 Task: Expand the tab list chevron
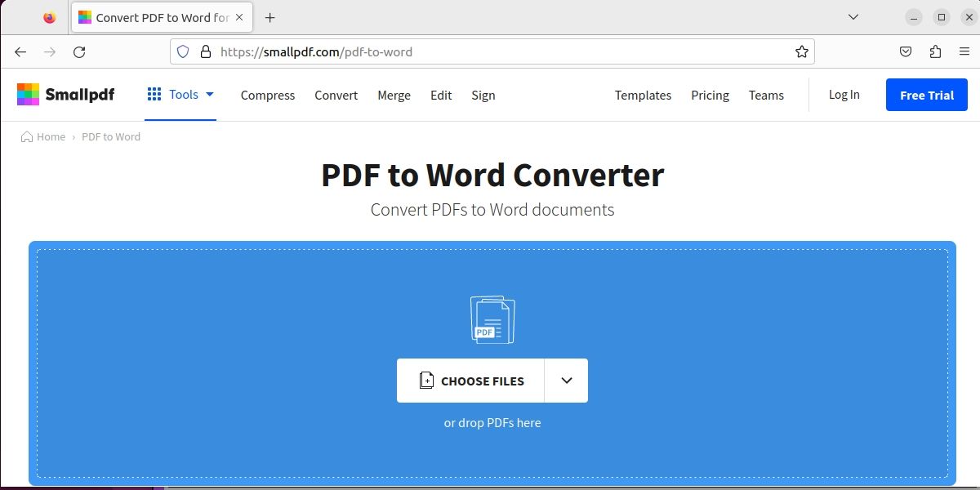tap(853, 16)
